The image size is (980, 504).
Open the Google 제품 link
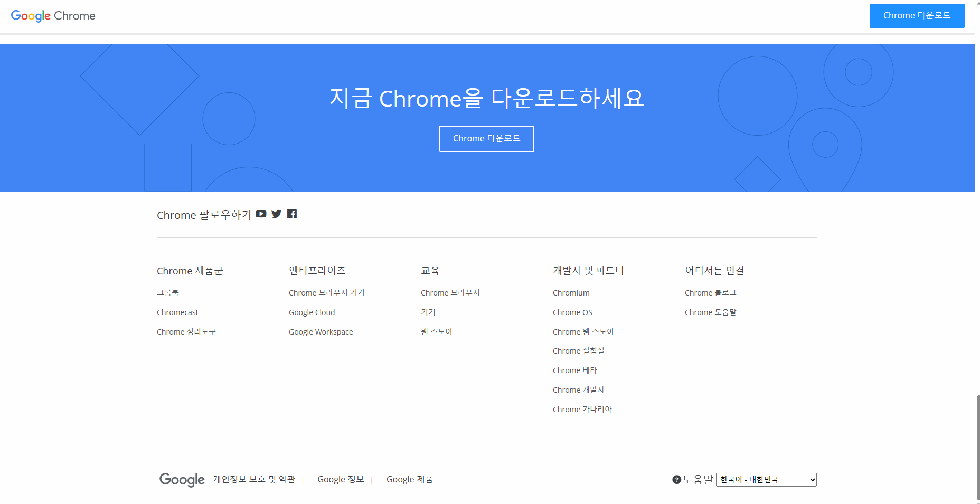click(410, 479)
